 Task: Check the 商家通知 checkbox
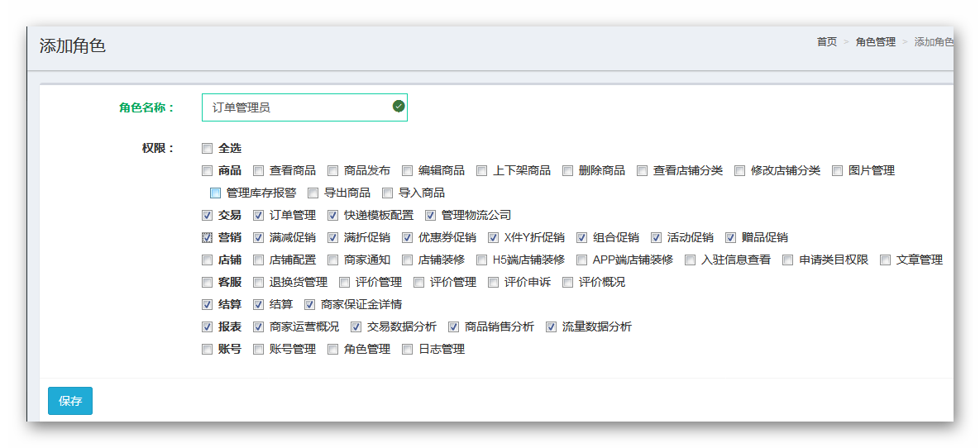[332, 260]
